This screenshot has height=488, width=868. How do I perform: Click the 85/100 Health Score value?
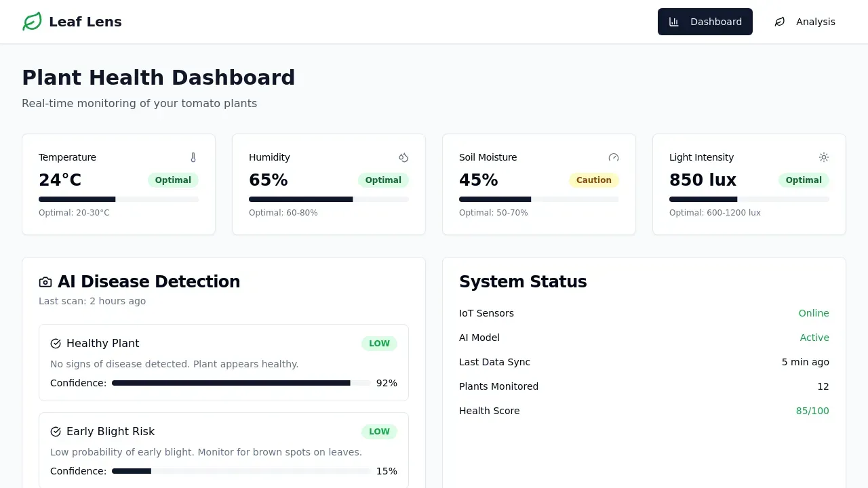click(x=812, y=411)
